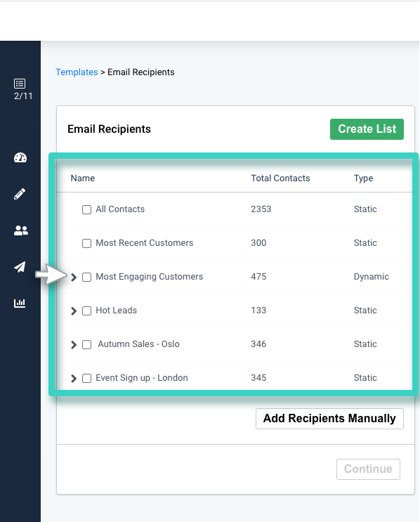Check the Autumn Sales - Oslo checkbox

click(86, 344)
